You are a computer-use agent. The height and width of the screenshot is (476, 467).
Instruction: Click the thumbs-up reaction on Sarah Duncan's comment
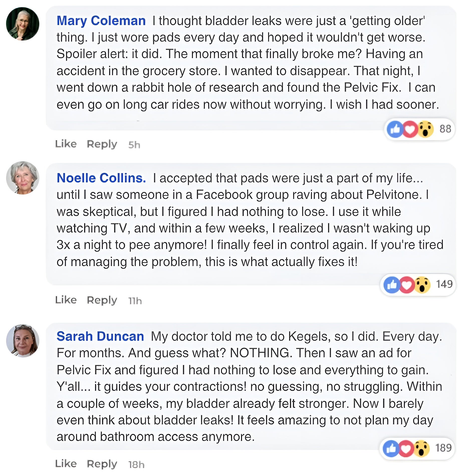(x=391, y=448)
